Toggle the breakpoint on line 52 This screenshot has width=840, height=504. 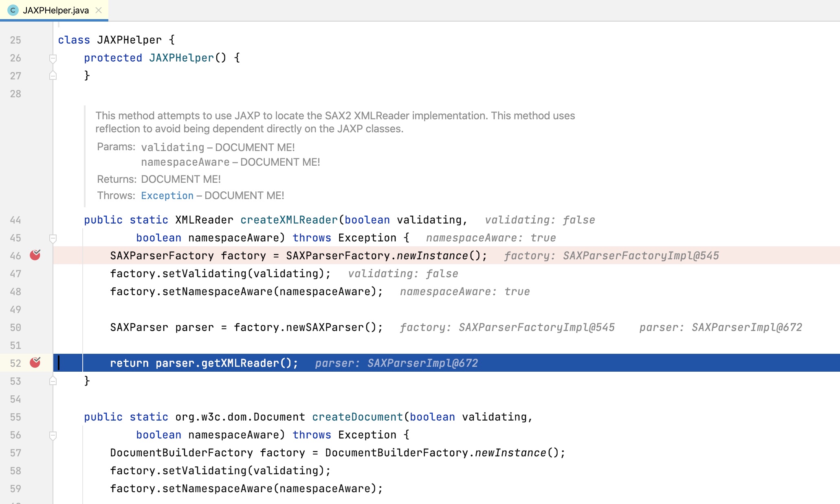click(x=35, y=362)
